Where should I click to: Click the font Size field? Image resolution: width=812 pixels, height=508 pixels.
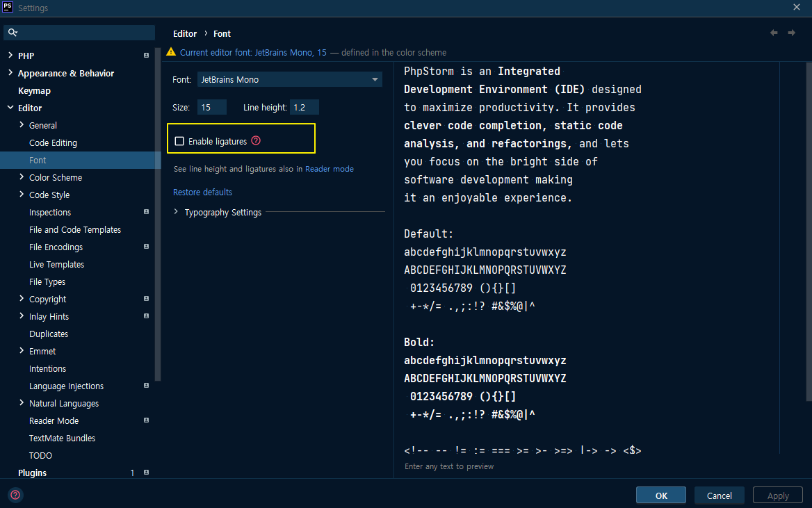click(x=212, y=107)
